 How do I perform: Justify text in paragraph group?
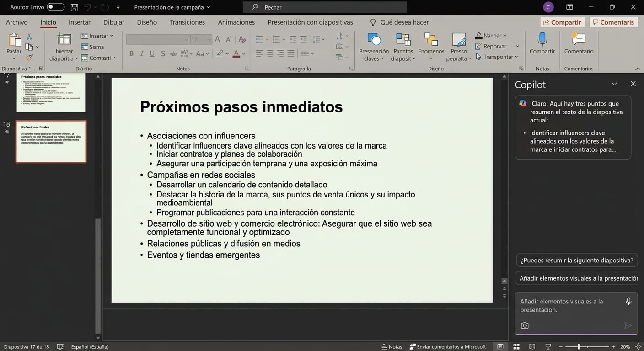tap(291, 53)
